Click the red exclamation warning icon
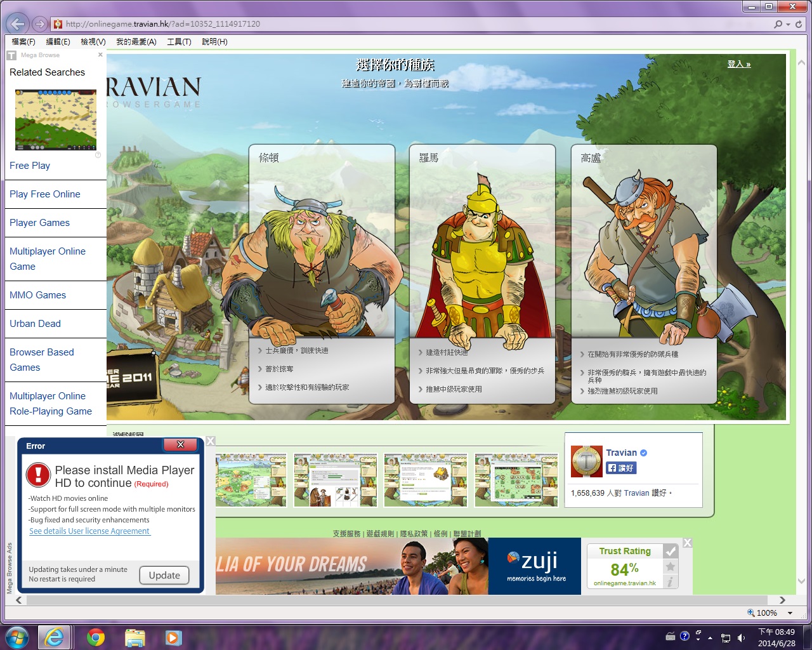This screenshot has width=812, height=650. point(38,474)
